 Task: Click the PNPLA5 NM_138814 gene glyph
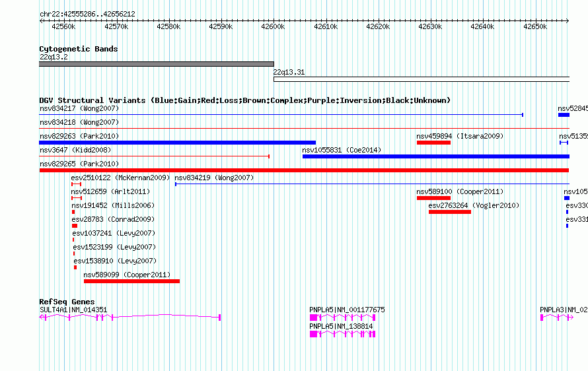[x=342, y=334]
